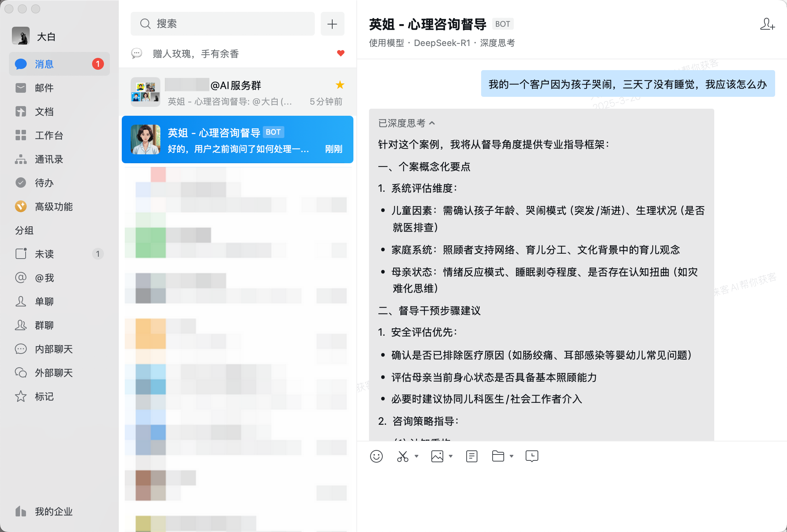Image resolution: width=787 pixels, height=532 pixels.
Task: Click the red heart on status line
Action: pyautogui.click(x=340, y=53)
